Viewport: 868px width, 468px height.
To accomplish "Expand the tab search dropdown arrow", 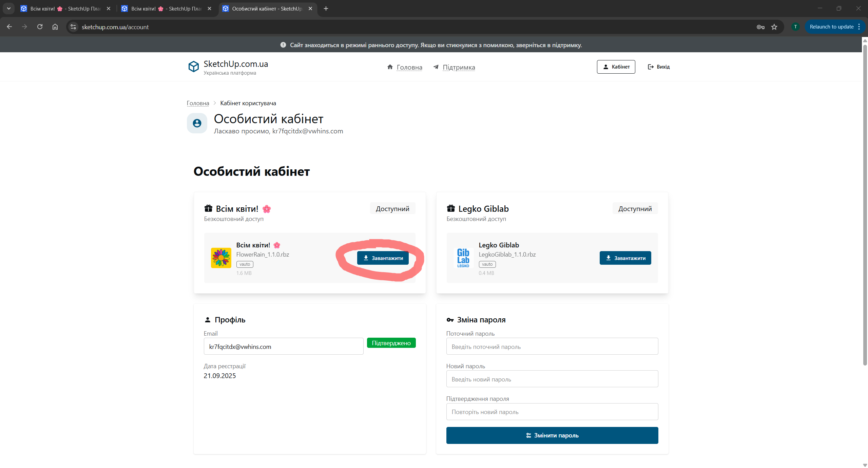I will point(9,8).
